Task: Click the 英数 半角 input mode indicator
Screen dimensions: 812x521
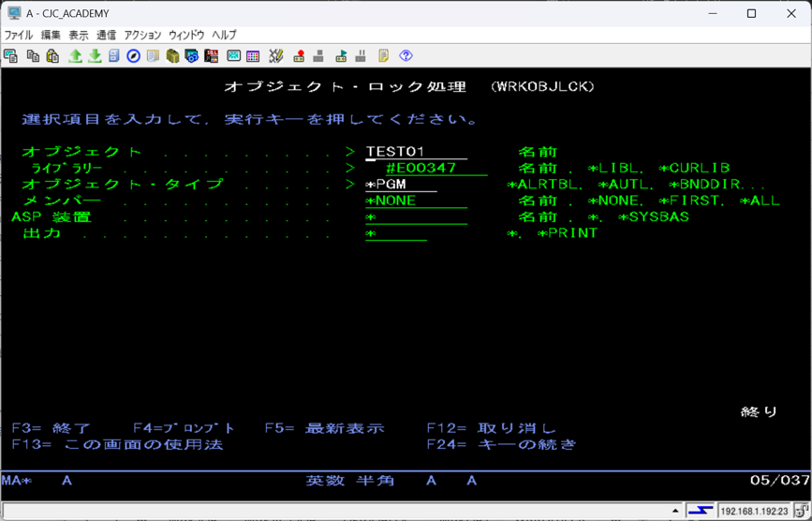Action: coord(350,481)
